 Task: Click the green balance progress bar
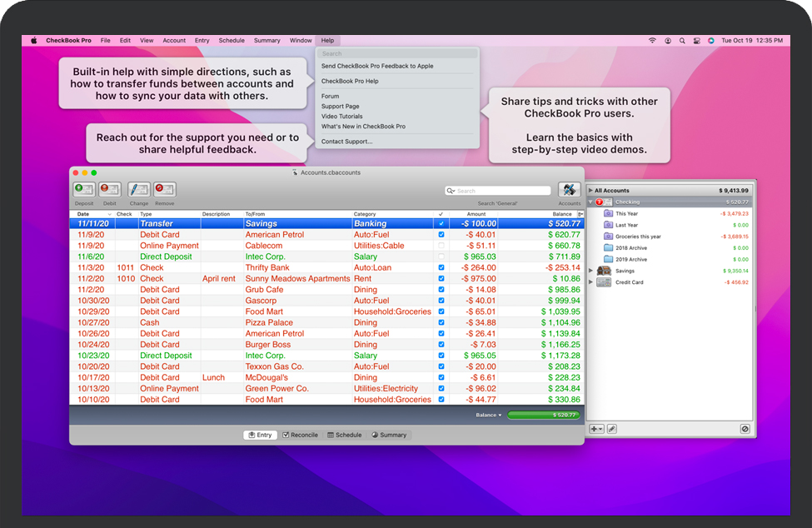tap(545, 415)
